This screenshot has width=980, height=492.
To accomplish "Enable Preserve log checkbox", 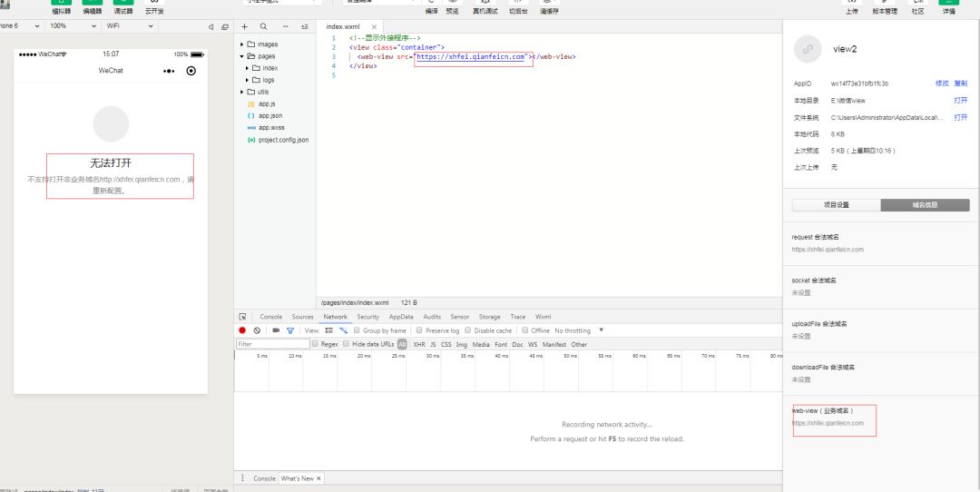I will pos(419,330).
